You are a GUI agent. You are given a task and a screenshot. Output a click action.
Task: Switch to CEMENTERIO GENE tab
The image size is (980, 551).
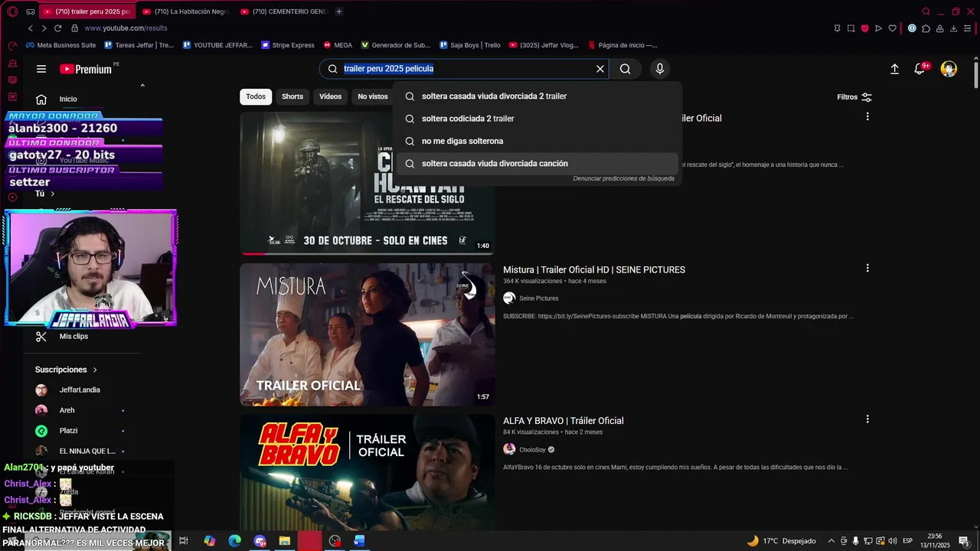(x=284, y=11)
